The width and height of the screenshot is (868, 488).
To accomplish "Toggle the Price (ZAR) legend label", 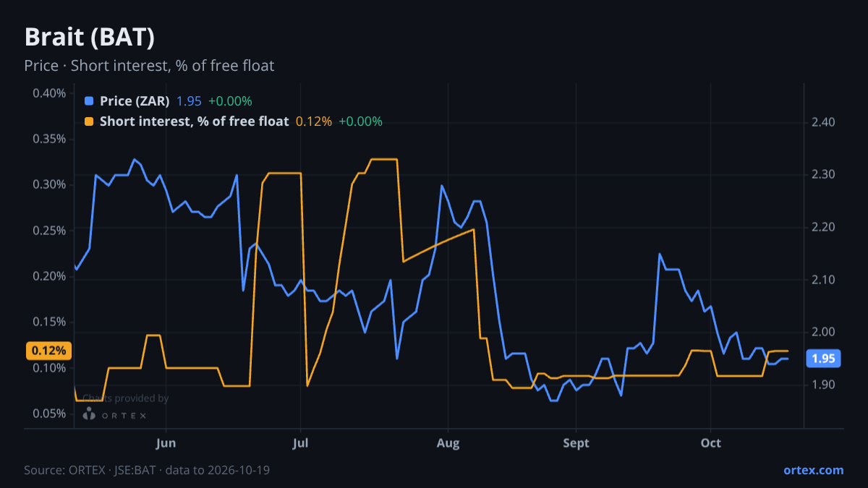I will [135, 101].
